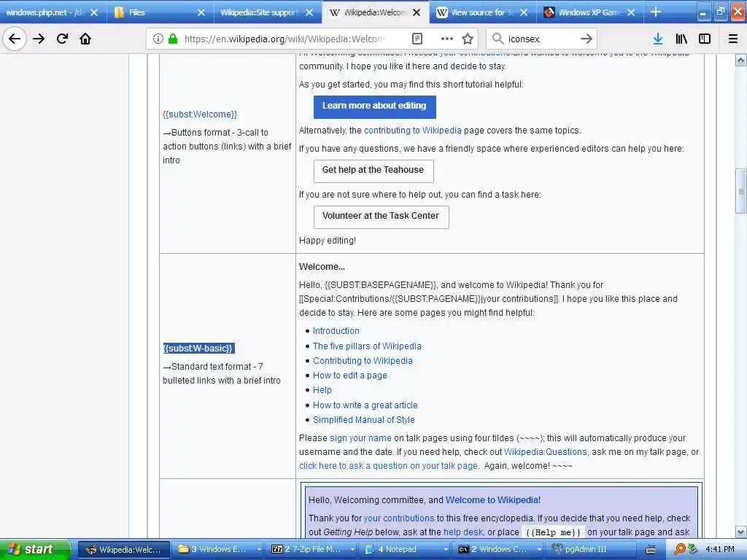Open the Firefox hamburger menu
This screenshot has height=560, width=747.
pos(732,39)
